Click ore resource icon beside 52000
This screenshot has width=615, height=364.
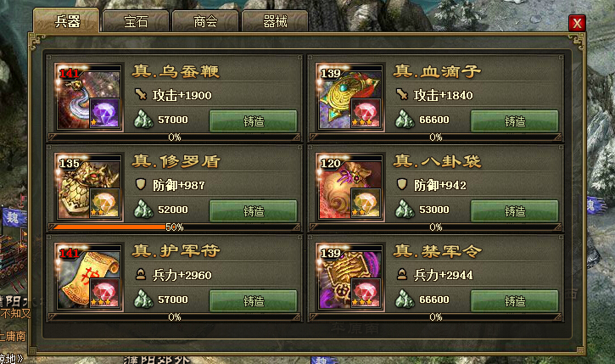[x=143, y=209]
